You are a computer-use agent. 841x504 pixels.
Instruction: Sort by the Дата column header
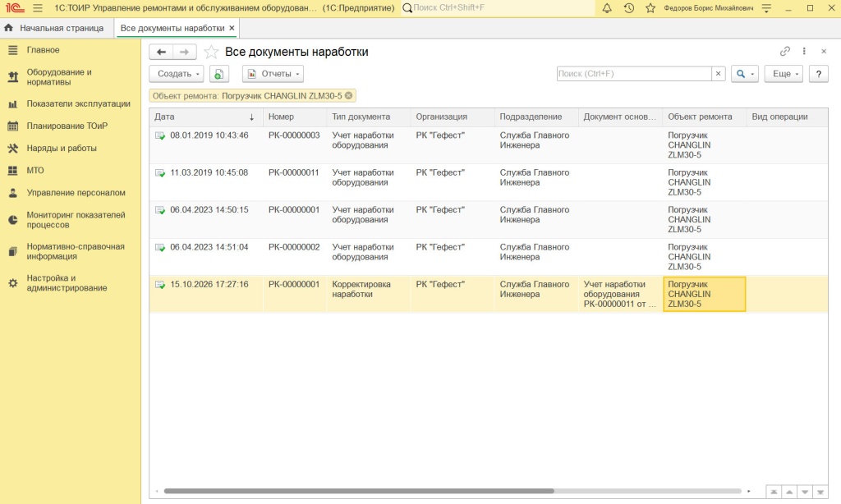click(x=205, y=117)
